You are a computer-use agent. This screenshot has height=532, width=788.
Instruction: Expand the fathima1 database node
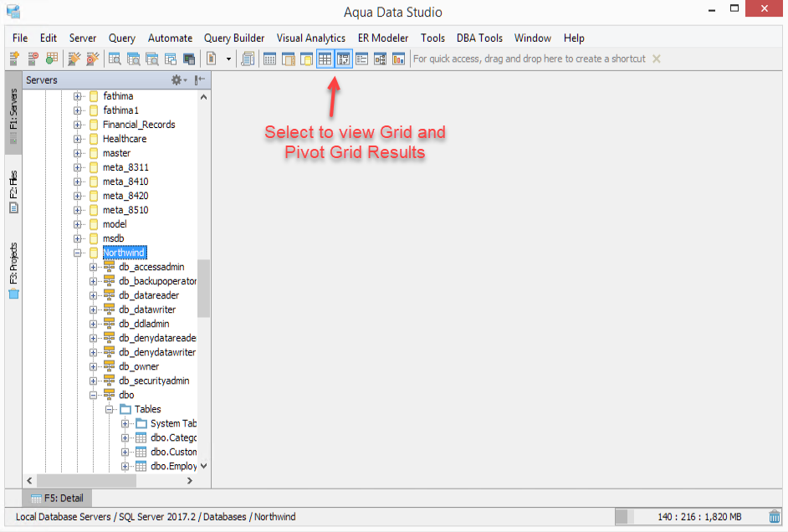pyautogui.click(x=78, y=110)
